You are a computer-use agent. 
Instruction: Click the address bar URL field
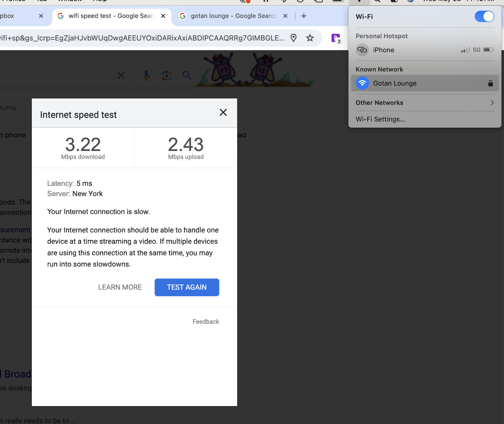(x=142, y=38)
